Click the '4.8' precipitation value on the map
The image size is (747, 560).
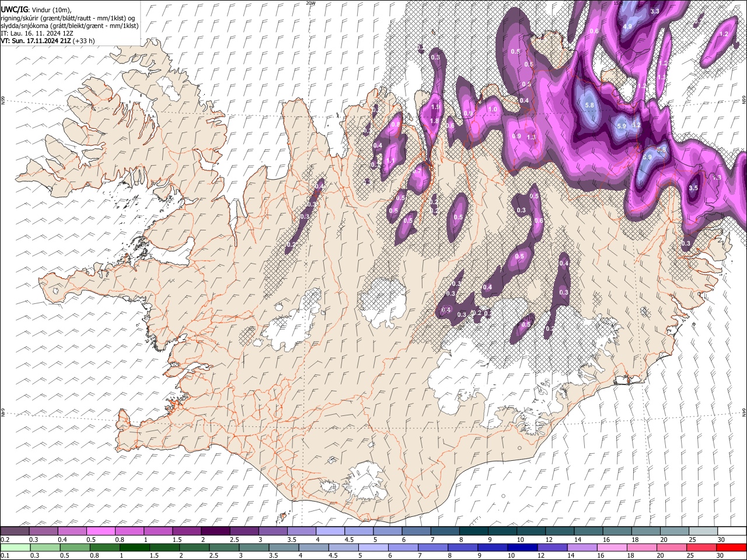[x=661, y=149]
